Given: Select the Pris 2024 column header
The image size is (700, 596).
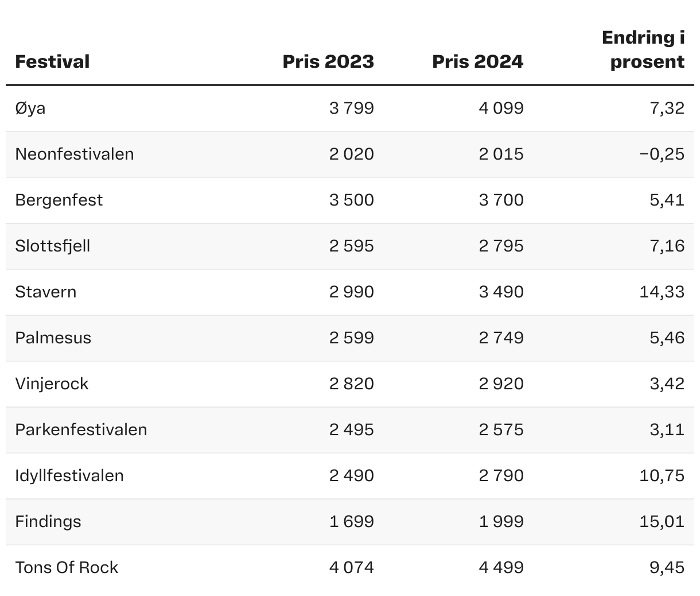Looking at the screenshot, I should (x=477, y=61).
